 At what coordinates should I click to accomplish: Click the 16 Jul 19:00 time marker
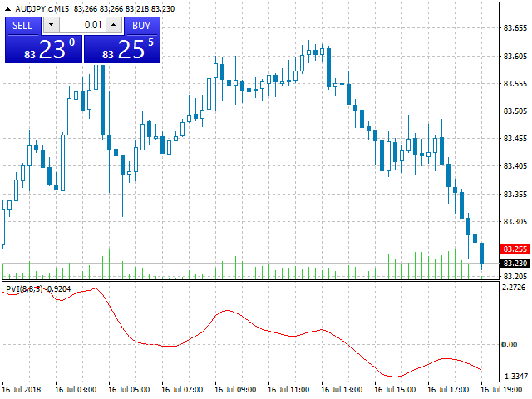pos(501,390)
